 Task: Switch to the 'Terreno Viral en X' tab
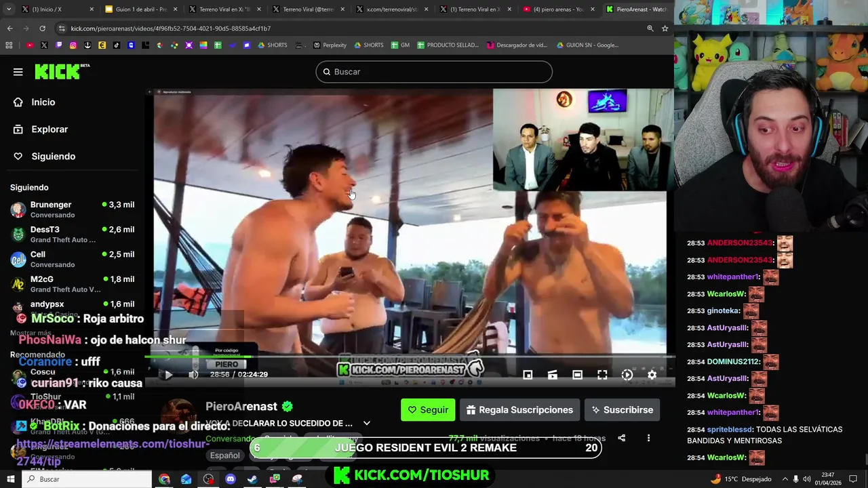pos(225,9)
